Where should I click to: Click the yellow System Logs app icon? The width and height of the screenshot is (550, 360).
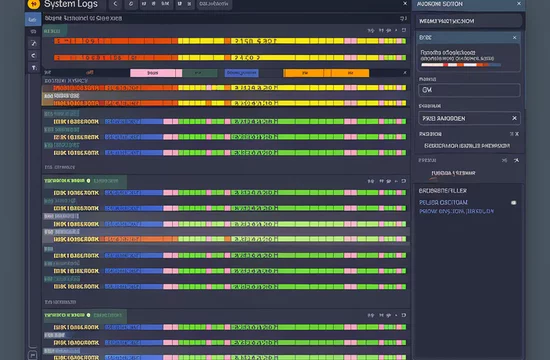point(34,4)
